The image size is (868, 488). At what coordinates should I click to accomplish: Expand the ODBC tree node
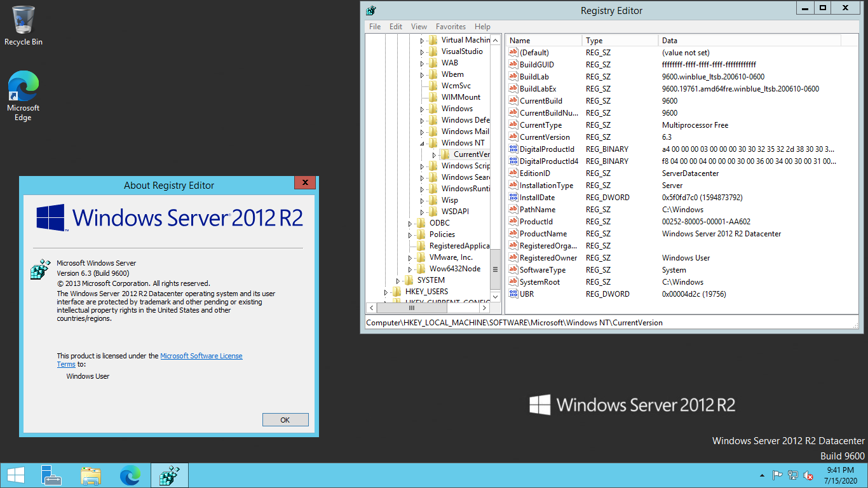(410, 224)
